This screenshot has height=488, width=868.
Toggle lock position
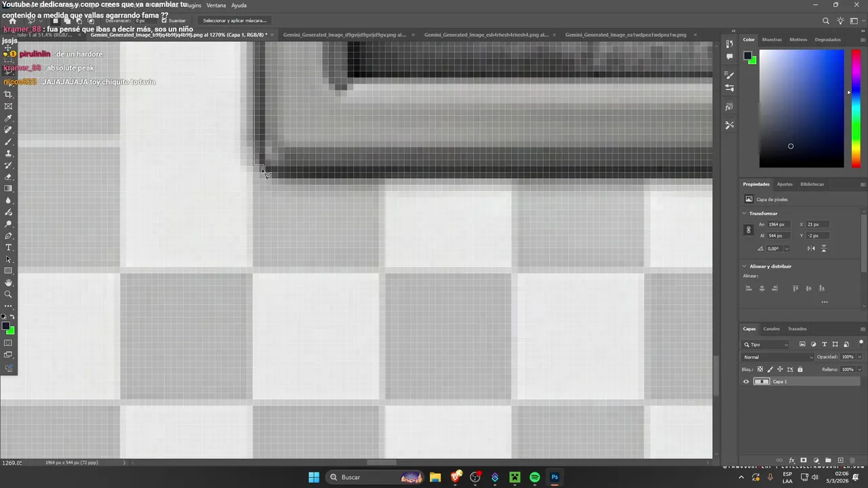point(780,369)
